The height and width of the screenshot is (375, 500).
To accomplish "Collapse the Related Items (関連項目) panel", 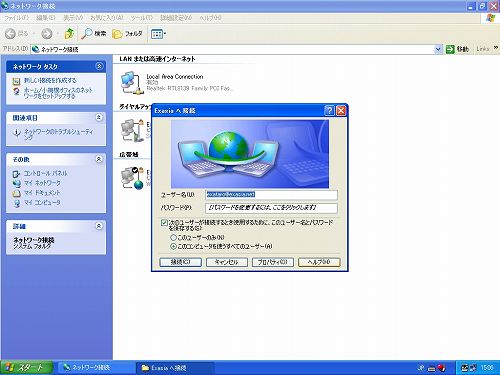I will (x=99, y=117).
